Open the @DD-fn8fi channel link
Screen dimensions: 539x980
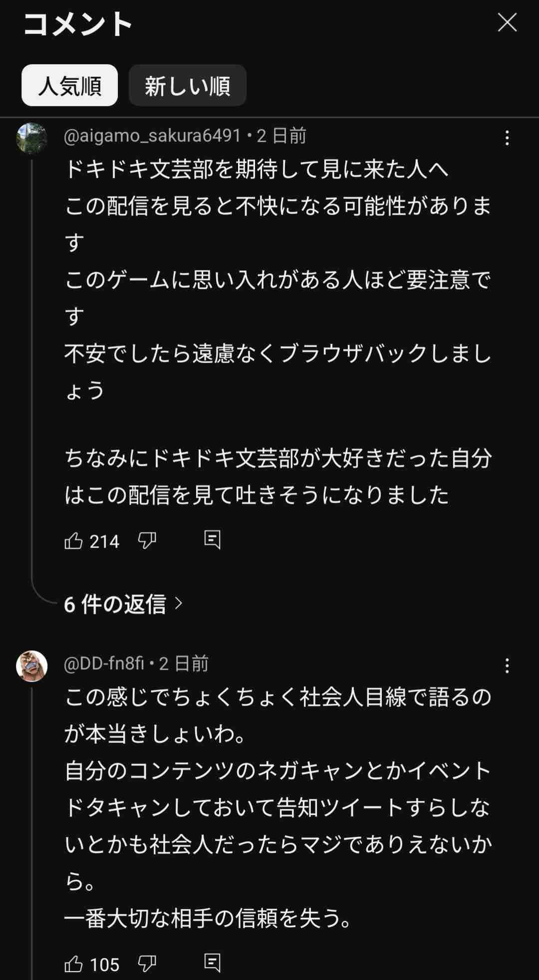coord(104,663)
